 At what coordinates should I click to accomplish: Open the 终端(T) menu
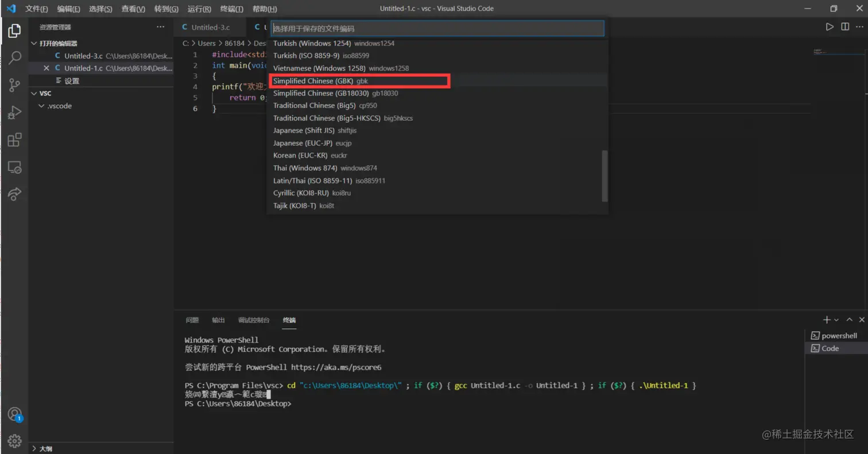pyautogui.click(x=231, y=9)
